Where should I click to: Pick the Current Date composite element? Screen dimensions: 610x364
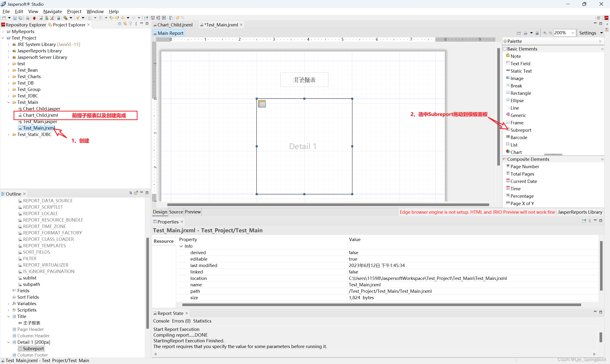pos(521,181)
